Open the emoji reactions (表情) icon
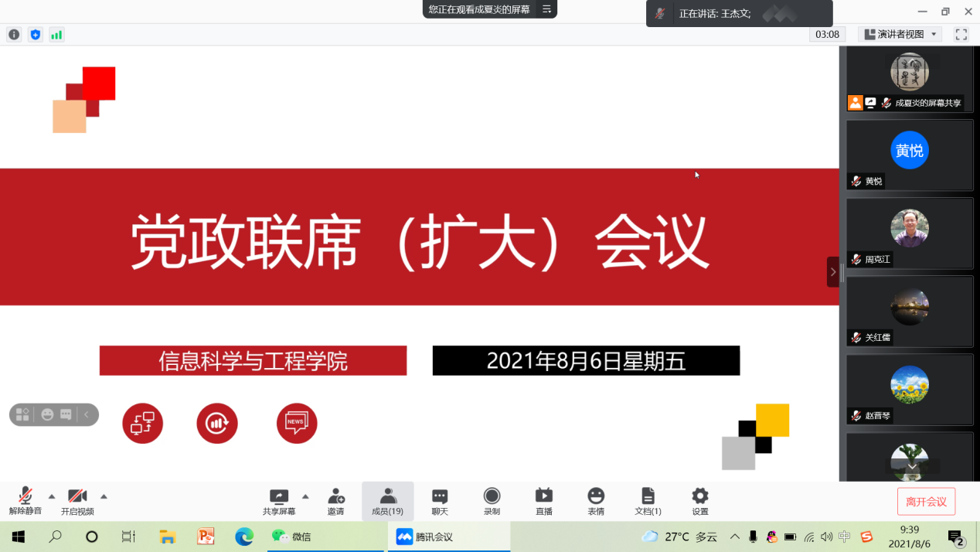 [596, 500]
